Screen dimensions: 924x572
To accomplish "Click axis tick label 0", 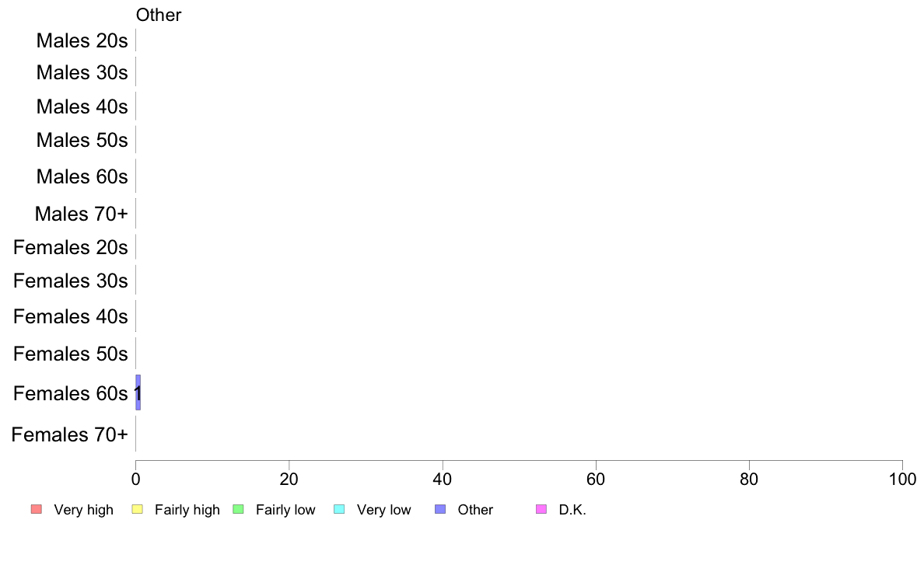I will [x=135, y=480].
